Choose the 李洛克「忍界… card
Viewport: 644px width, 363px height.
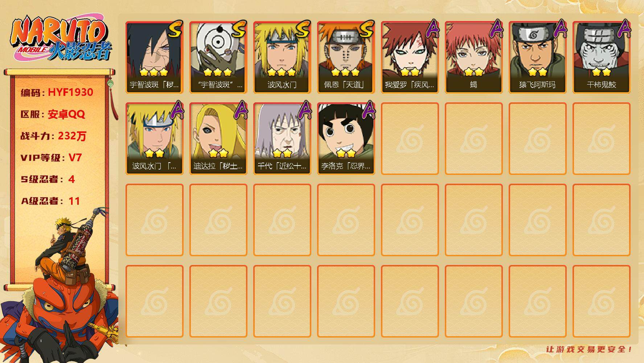[346, 138]
